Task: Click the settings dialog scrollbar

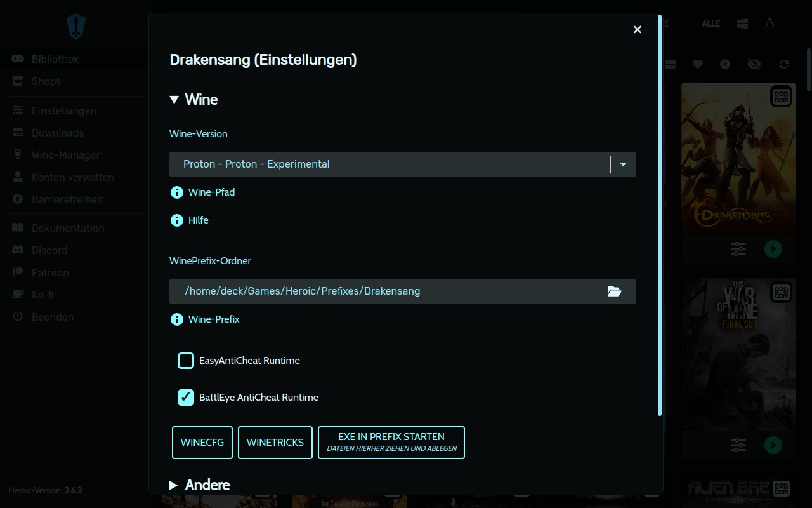Action: point(660,215)
